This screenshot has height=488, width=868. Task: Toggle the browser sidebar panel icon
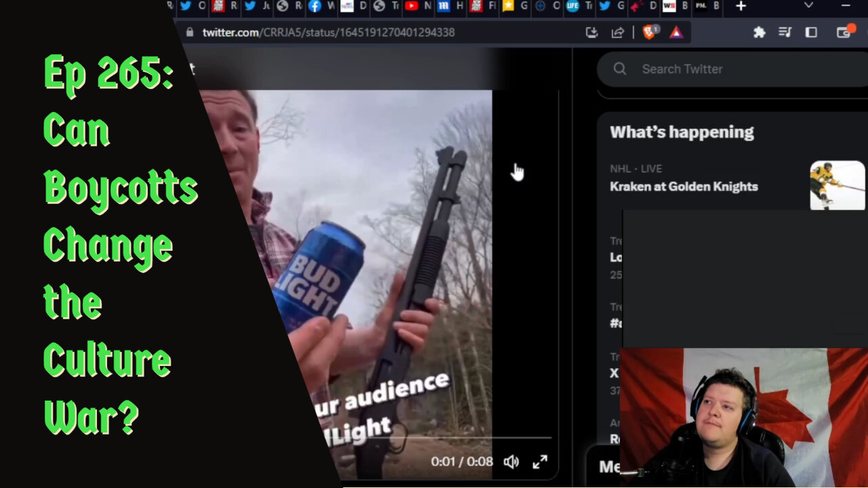[811, 32]
